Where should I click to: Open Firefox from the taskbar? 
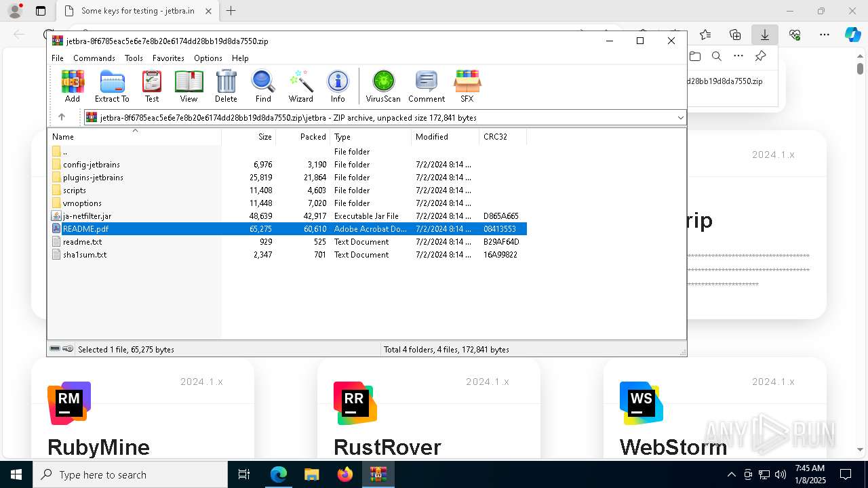click(345, 474)
